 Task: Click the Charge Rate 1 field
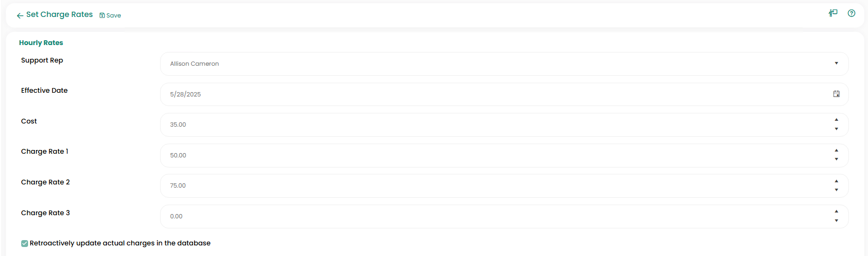click(x=477, y=155)
